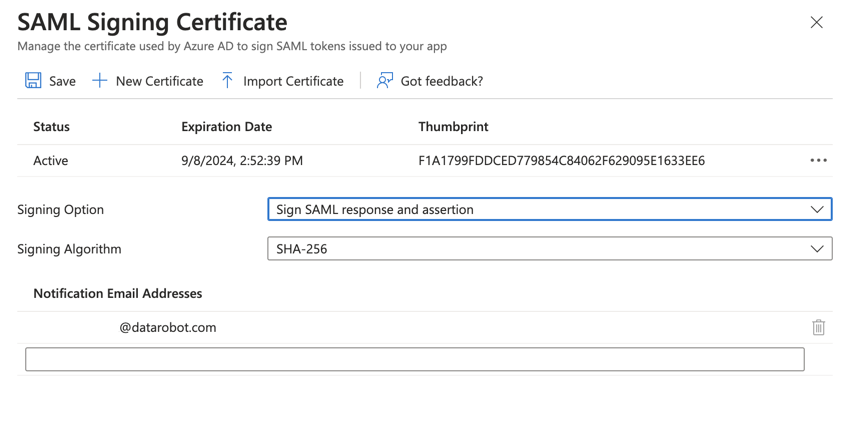852x426 pixels.
Task: Click the up-arrow Import Certificate icon
Action: coord(227,81)
